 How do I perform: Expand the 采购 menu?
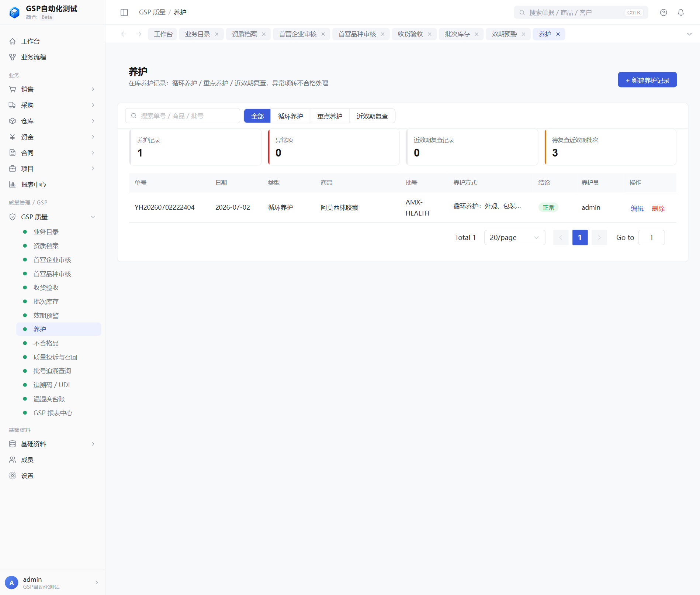click(52, 105)
